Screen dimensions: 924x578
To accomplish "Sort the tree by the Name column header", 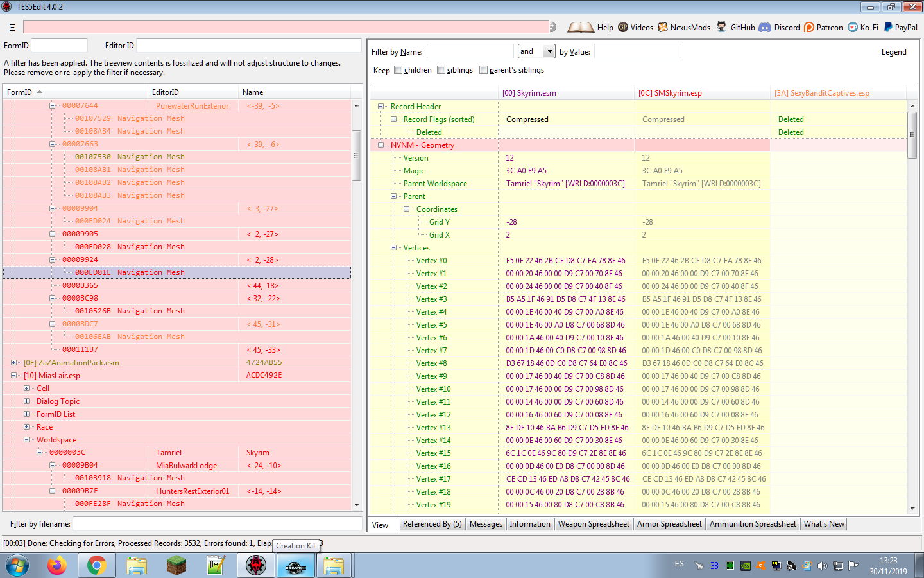I will pyautogui.click(x=295, y=92).
